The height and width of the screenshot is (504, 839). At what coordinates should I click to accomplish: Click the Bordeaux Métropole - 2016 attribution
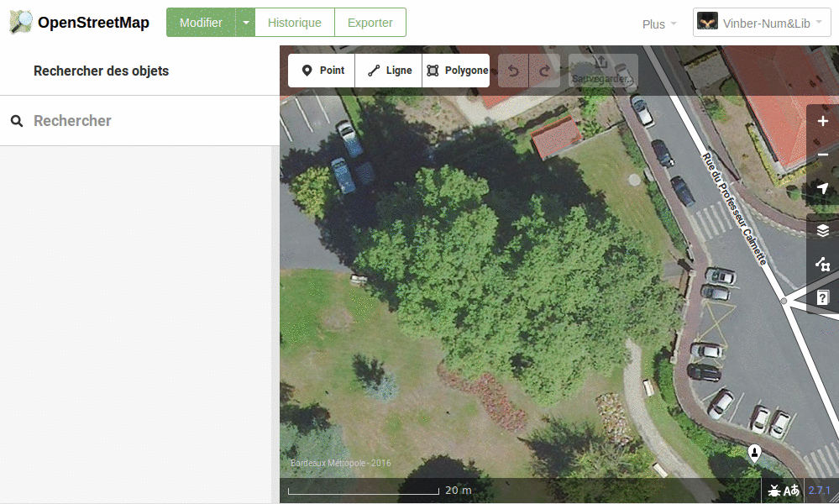(341, 463)
